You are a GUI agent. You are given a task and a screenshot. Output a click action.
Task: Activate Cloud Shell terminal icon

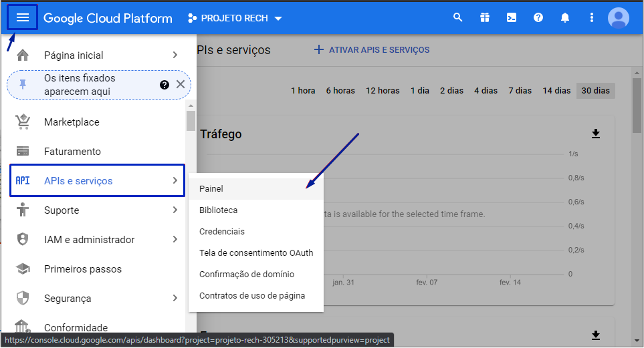pos(512,18)
